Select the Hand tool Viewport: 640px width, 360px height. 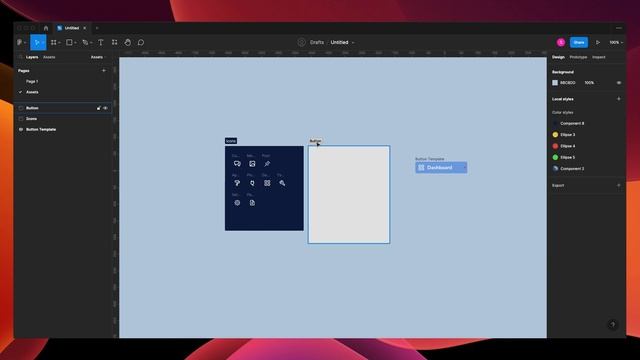point(128,42)
